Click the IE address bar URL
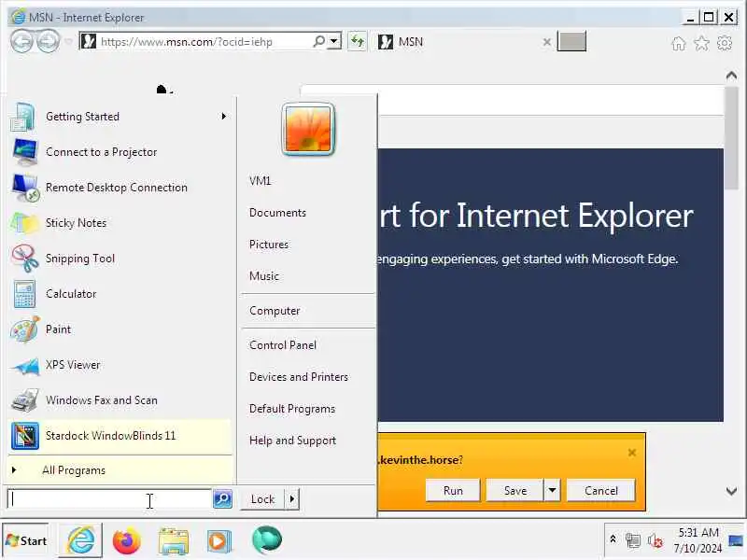The image size is (747, 560). point(187,42)
